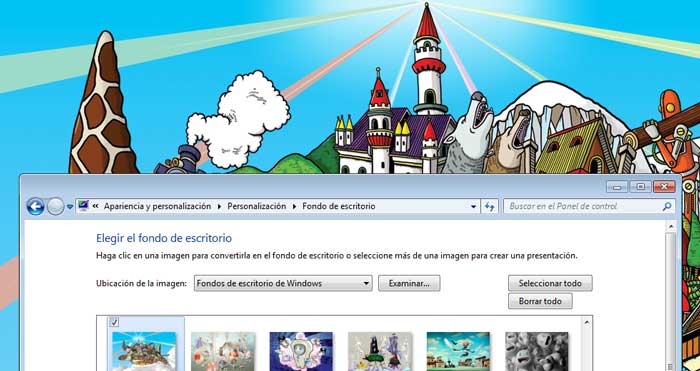Select the black-and-white faces wallpaper thumbnail
Viewport: 700px width, 371px height.
click(537, 351)
